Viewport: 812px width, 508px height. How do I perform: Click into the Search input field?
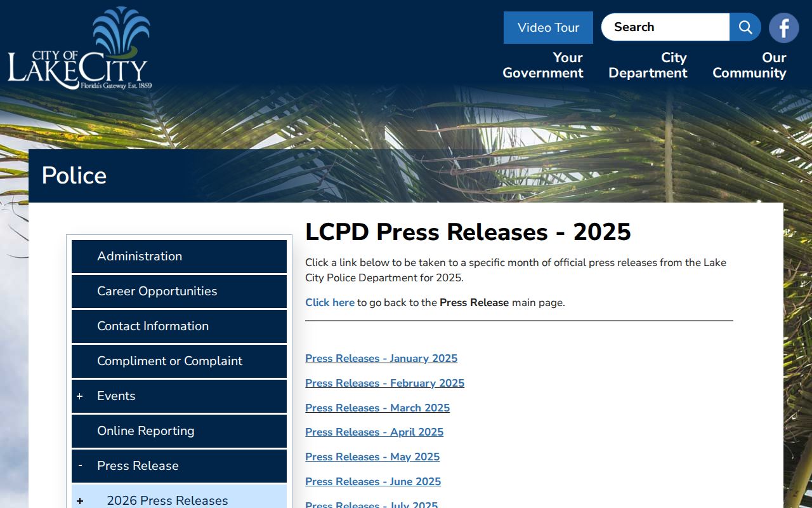click(665, 27)
